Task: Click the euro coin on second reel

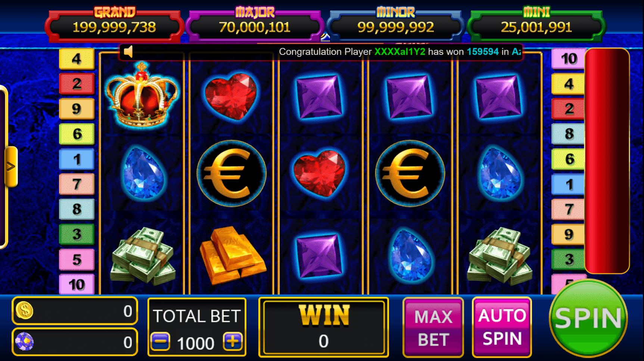Action: [231, 173]
